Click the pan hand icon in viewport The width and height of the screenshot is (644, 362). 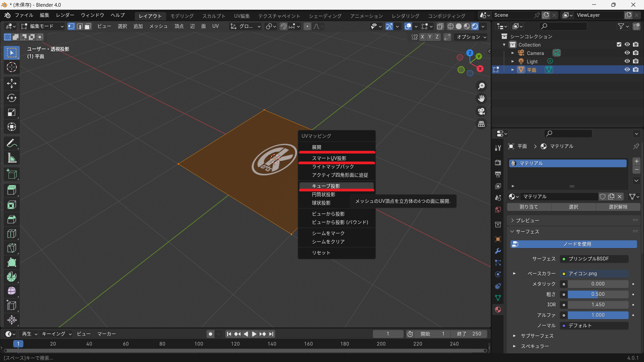point(481,99)
